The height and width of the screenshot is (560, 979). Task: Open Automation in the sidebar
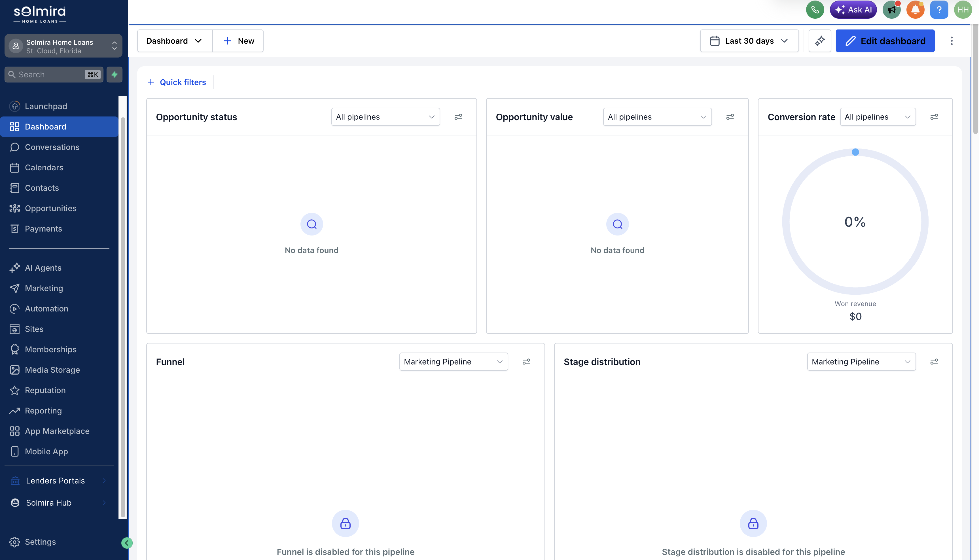point(59,308)
